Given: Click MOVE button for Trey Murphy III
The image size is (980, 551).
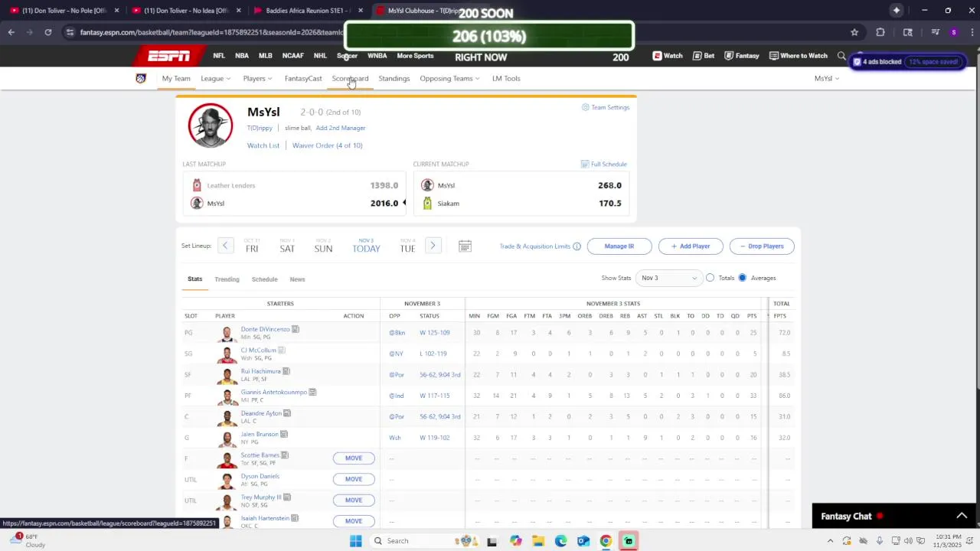Looking at the screenshot, I should (x=354, y=500).
